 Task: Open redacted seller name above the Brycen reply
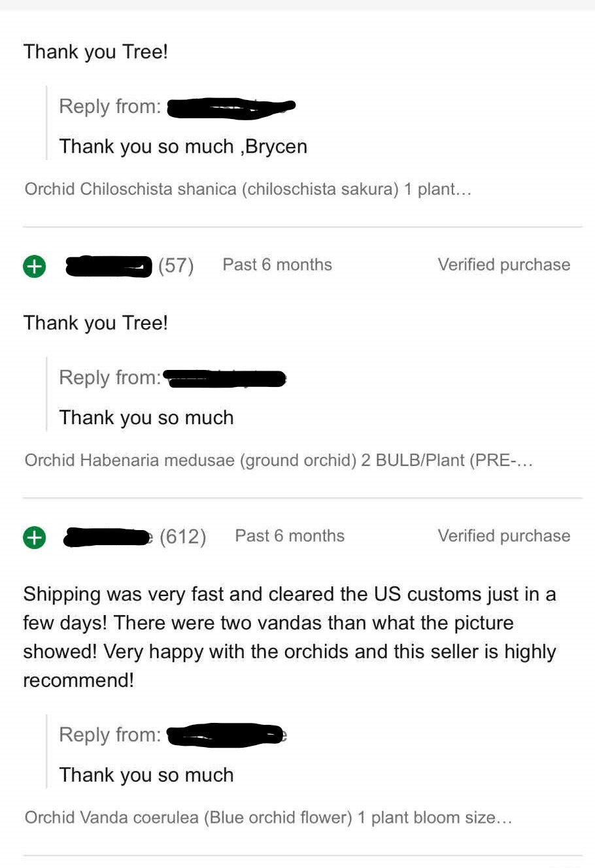231,107
